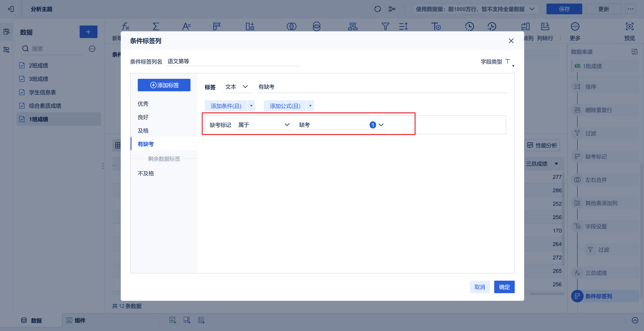Image resolution: width=644 pixels, height=331 pixels.
Task: Expand the 三总成绩 column header dropdown
Action: (x=556, y=164)
